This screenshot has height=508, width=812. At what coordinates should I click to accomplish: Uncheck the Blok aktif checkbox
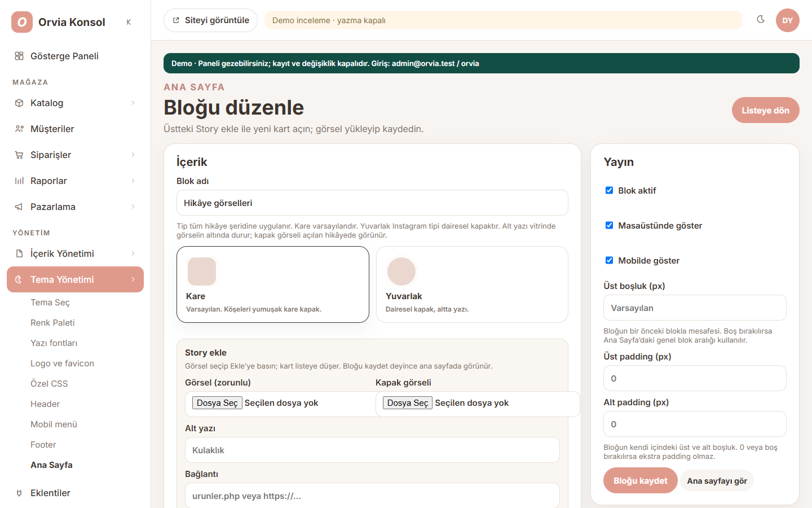(609, 190)
